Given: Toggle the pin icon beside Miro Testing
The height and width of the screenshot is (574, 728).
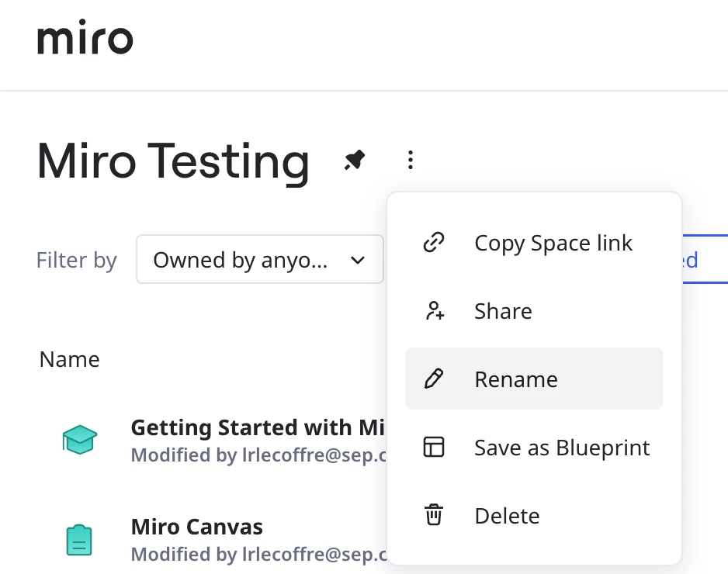Looking at the screenshot, I should (355, 161).
